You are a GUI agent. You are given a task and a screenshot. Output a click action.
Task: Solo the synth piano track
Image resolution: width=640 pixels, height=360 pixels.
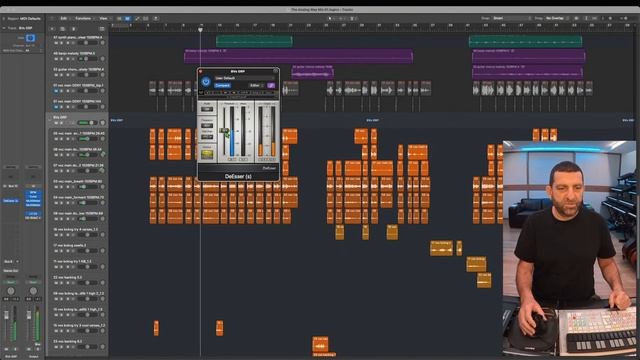click(x=62, y=42)
